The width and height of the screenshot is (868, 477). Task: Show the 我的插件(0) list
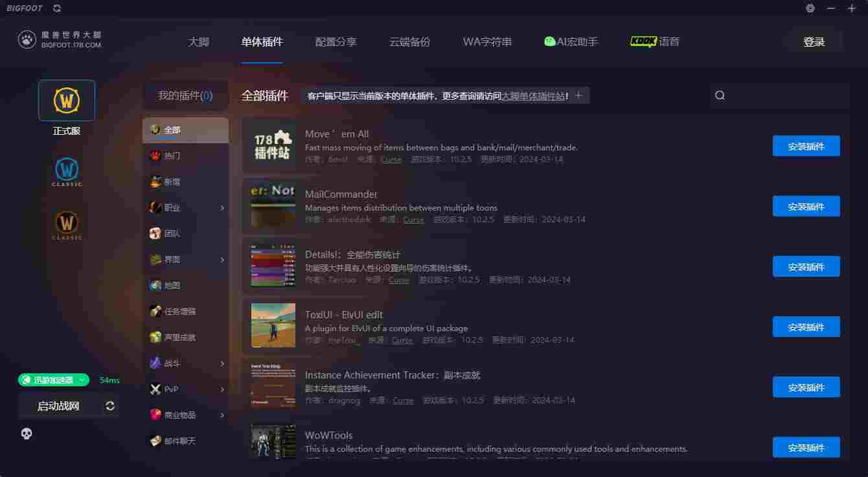pyautogui.click(x=185, y=96)
